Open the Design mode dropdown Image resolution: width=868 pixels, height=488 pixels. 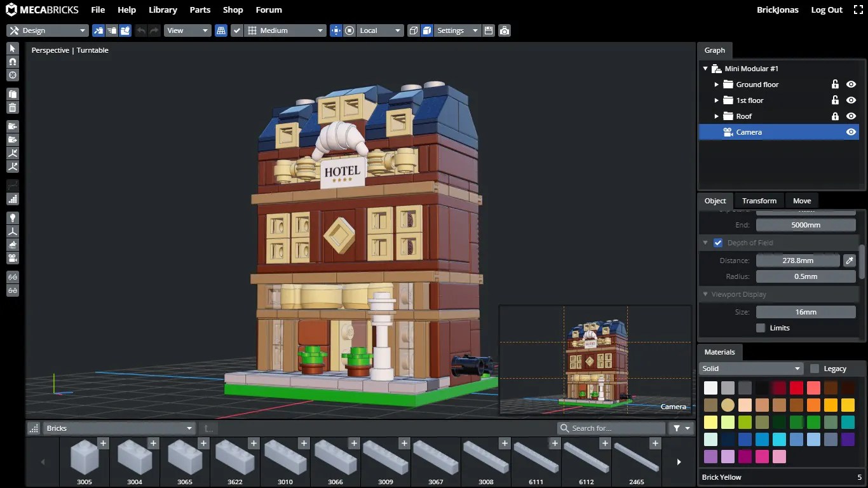tap(47, 30)
